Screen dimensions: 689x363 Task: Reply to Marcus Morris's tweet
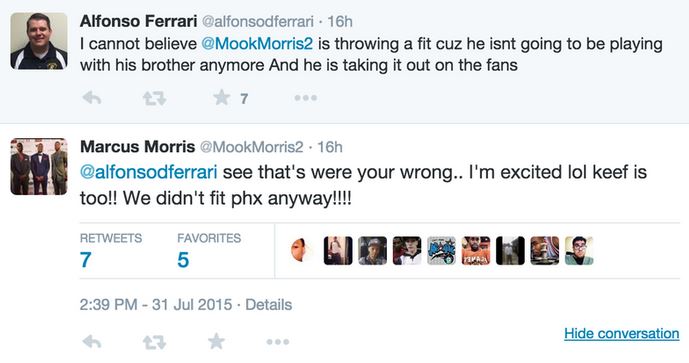click(92, 341)
